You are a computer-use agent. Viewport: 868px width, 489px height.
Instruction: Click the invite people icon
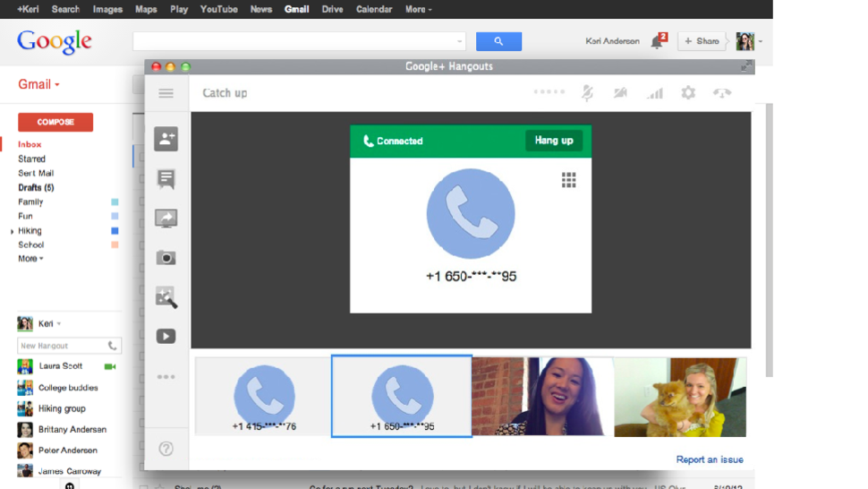pyautogui.click(x=166, y=139)
